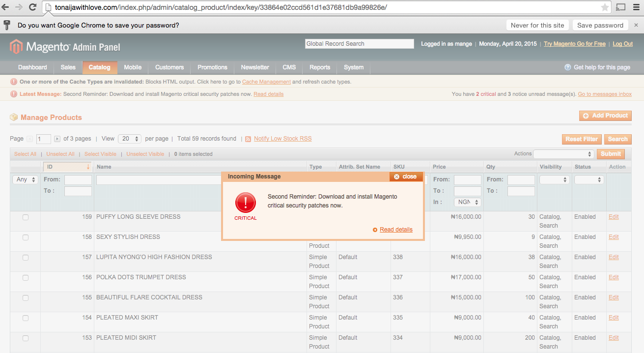Screen dimensions: 644x353
Task: Go to next page arrow in pager
Action: (x=57, y=139)
